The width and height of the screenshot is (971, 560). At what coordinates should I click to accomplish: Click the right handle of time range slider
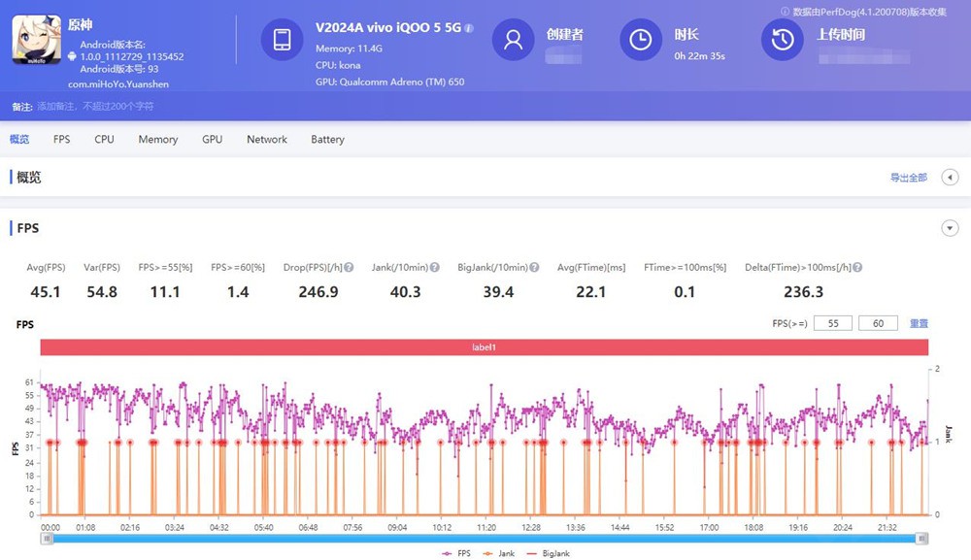pos(922,539)
